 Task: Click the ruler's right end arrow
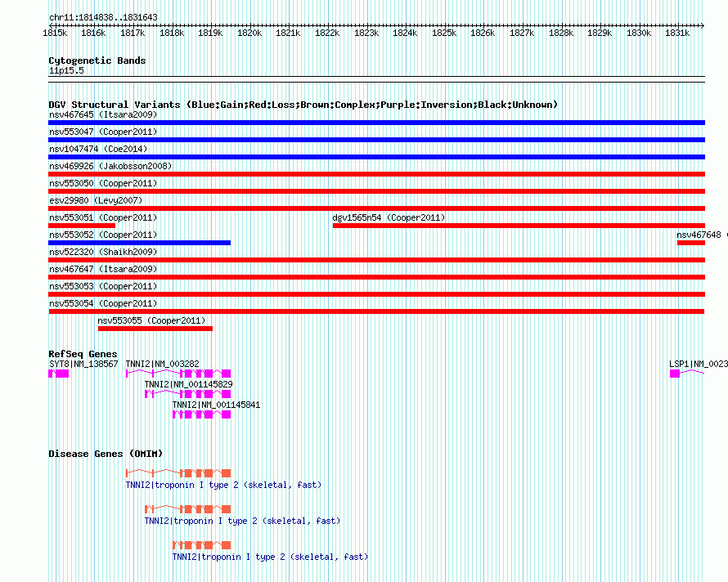click(703, 25)
